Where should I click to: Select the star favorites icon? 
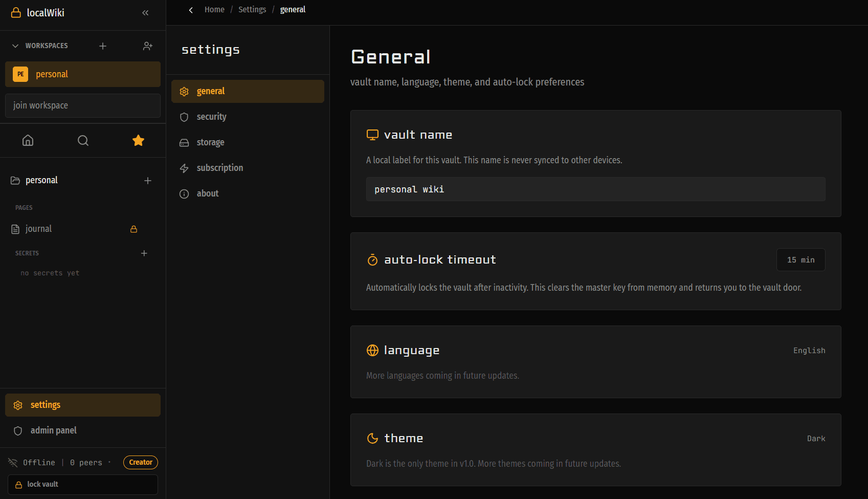click(x=138, y=140)
